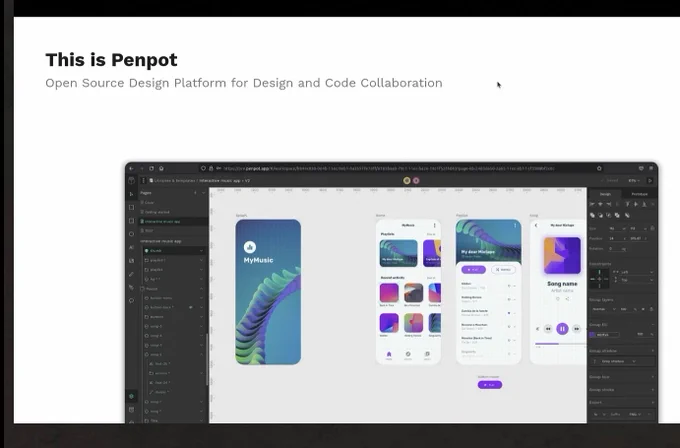
Task: Open the Drop shadow type dropdown
Action: tap(620, 361)
